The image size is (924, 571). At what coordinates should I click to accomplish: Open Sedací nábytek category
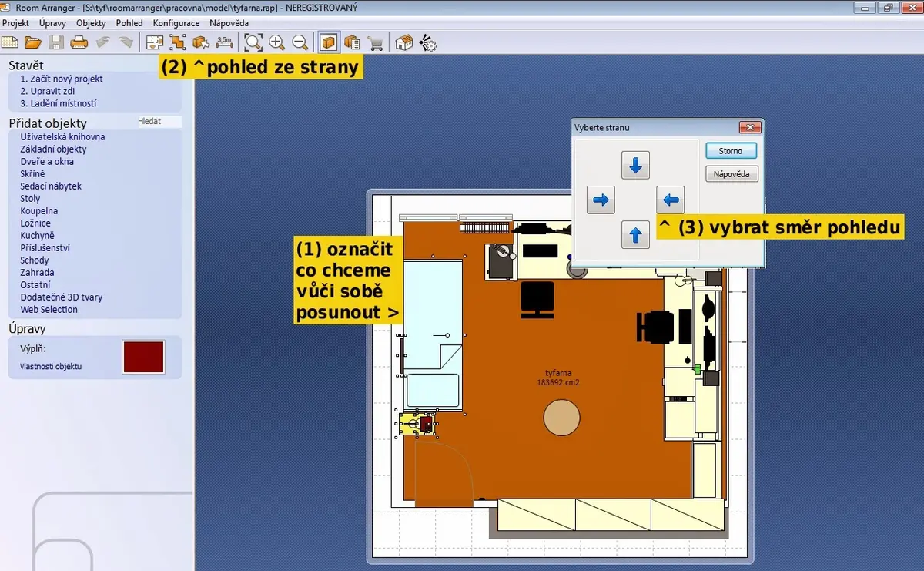click(51, 186)
